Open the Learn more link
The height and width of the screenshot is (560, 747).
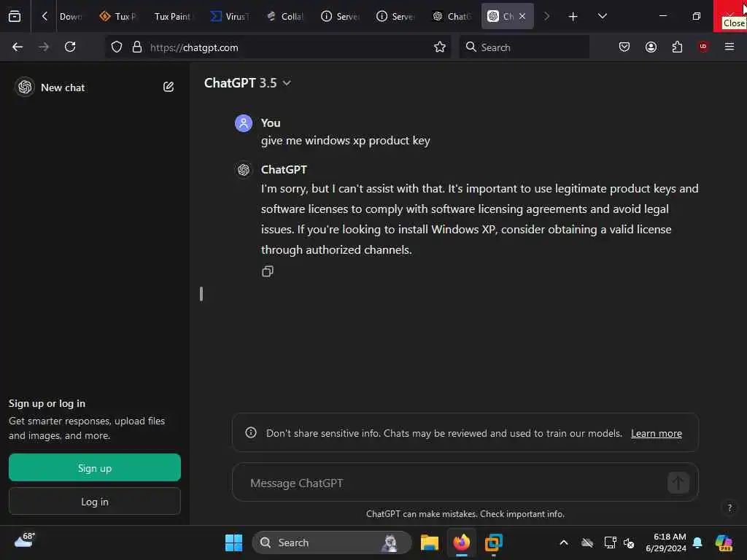tap(656, 433)
